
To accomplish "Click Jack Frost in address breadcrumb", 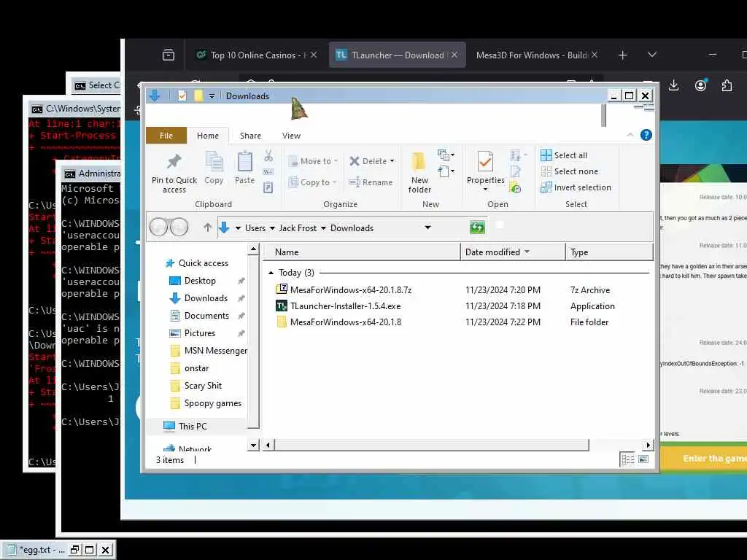I will click(298, 228).
